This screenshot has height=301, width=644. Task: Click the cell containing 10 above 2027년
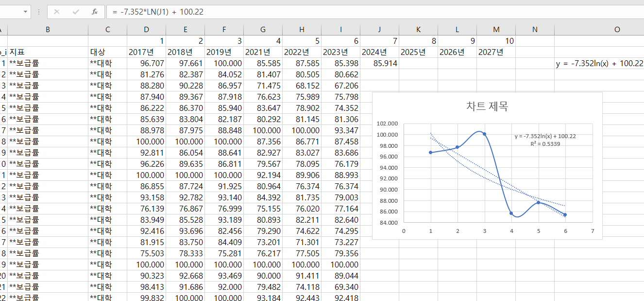coord(496,41)
